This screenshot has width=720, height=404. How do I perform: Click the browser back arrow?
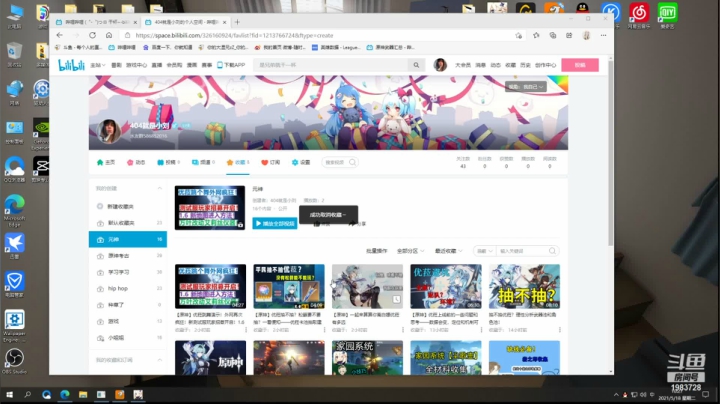(60, 35)
